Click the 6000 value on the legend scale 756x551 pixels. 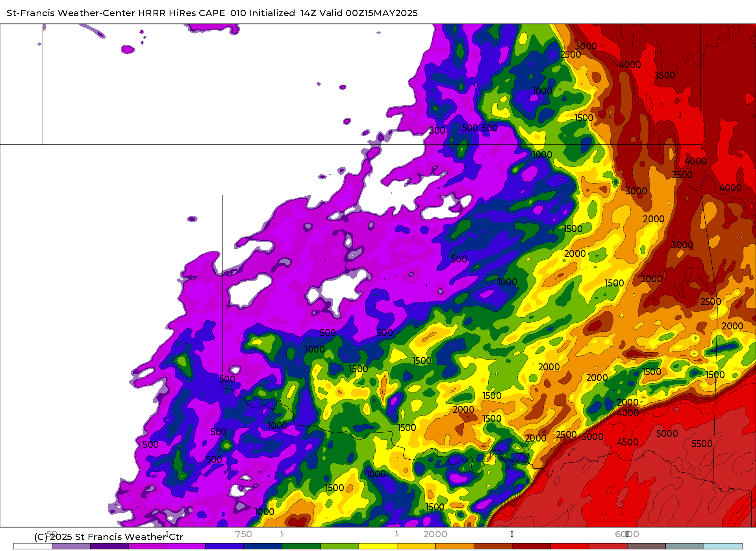tap(627, 534)
